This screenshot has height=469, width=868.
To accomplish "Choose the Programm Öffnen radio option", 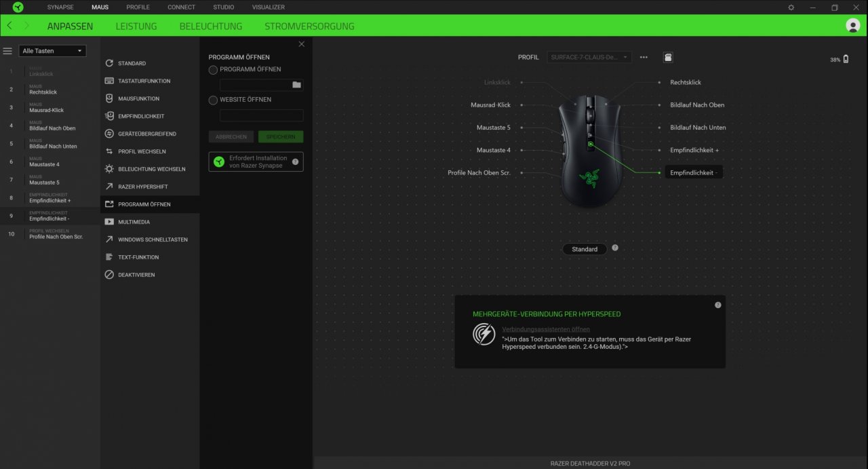I will 213,70.
